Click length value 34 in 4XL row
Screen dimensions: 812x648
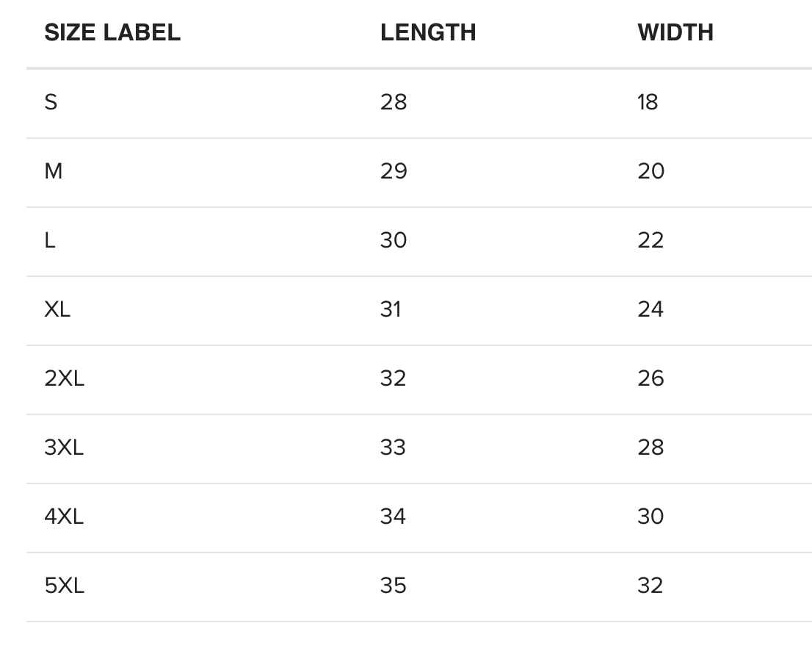[x=393, y=516]
